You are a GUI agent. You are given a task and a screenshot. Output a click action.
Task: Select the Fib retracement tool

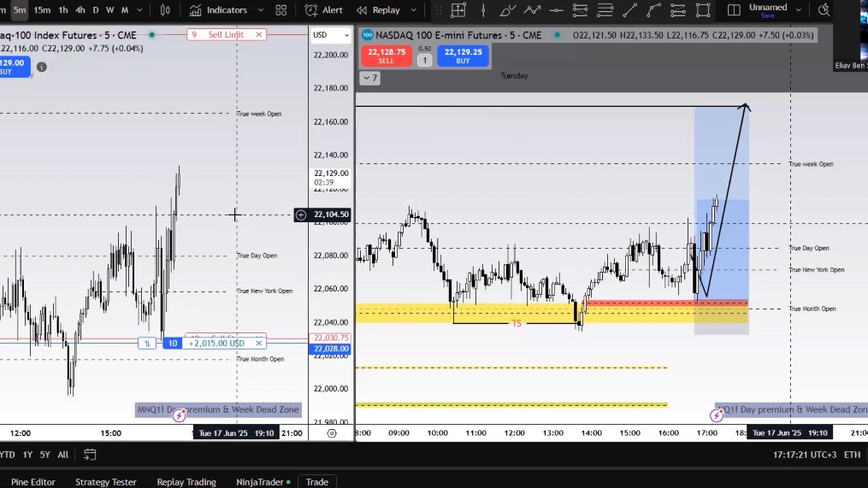(580, 10)
